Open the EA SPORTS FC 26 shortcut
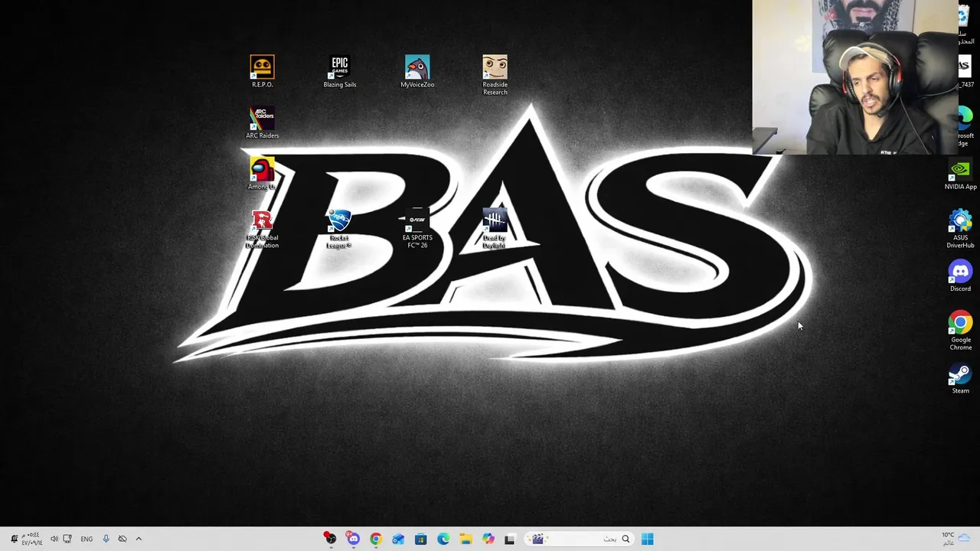Image resolution: width=980 pixels, height=551 pixels. tap(417, 229)
